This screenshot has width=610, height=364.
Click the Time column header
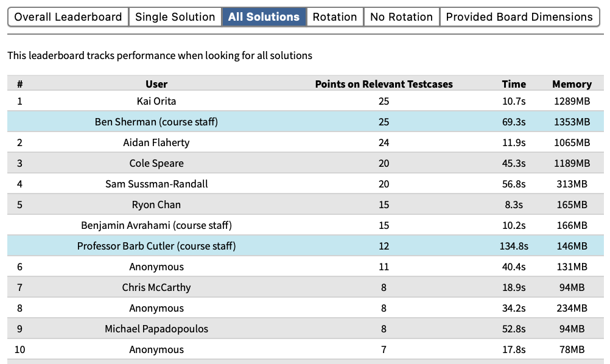(x=514, y=84)
